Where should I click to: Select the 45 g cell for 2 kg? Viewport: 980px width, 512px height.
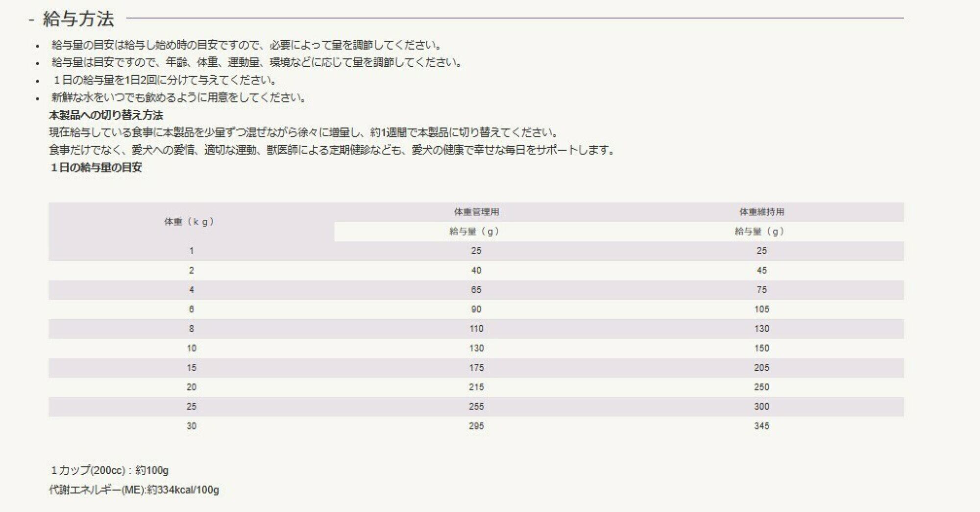tap(761, 270)
